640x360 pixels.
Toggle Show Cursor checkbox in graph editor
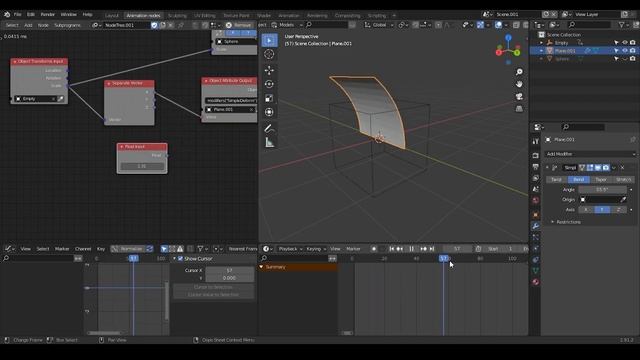[180, 259]
